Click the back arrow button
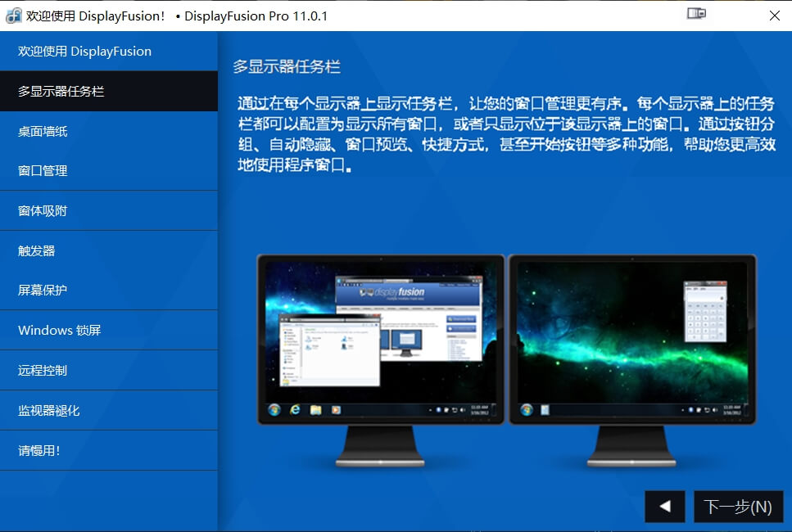Image resolution: width=792 pixels, height=532 pixels. click(665, 507)
